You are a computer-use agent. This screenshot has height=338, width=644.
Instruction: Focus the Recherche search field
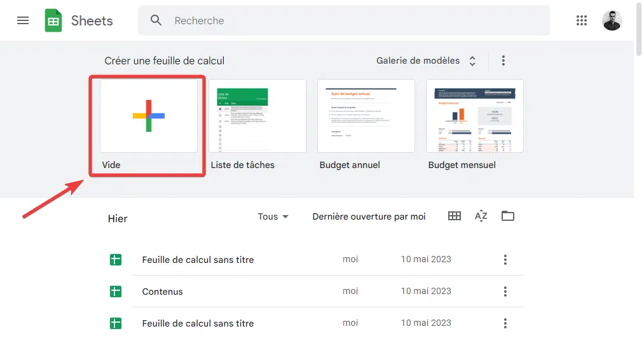click(x=344, y=20)
